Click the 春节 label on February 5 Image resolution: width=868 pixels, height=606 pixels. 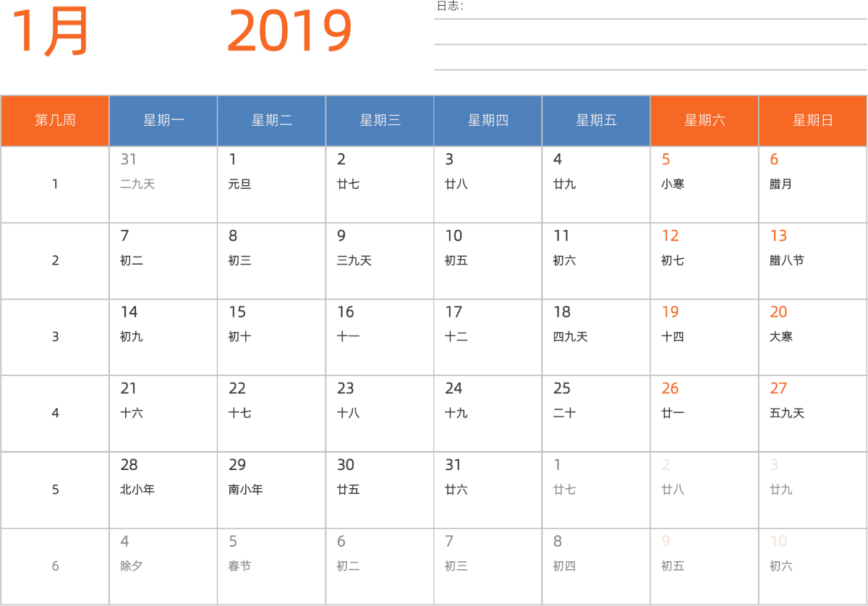[239, 566]
